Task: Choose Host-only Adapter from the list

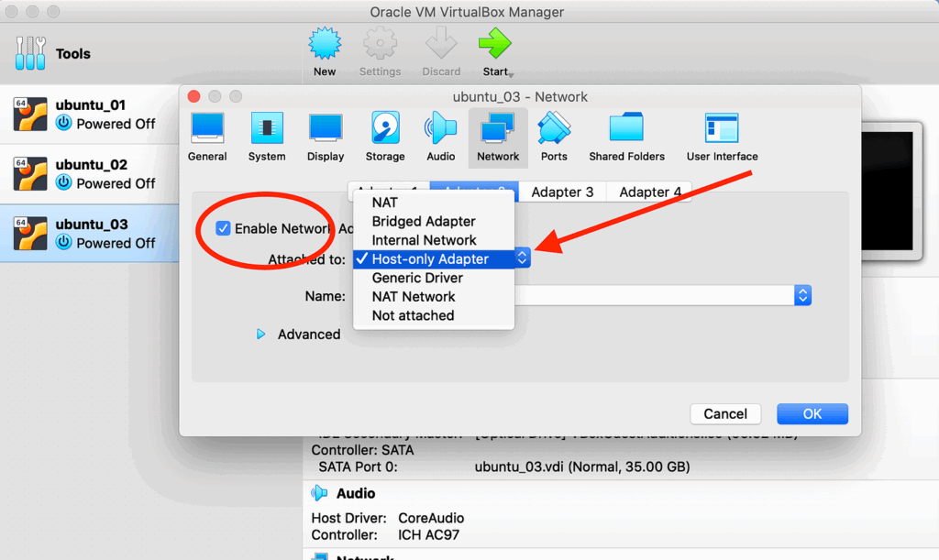Action: click(434, 259)
